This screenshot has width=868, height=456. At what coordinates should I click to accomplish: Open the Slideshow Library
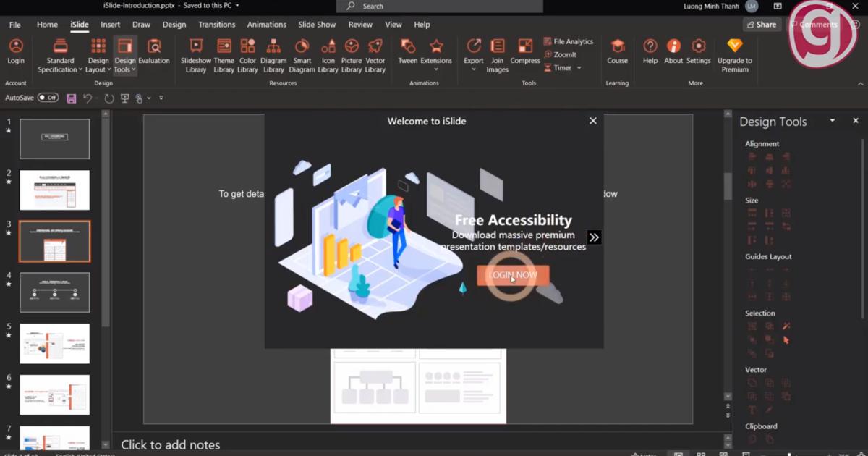(195, 55)
